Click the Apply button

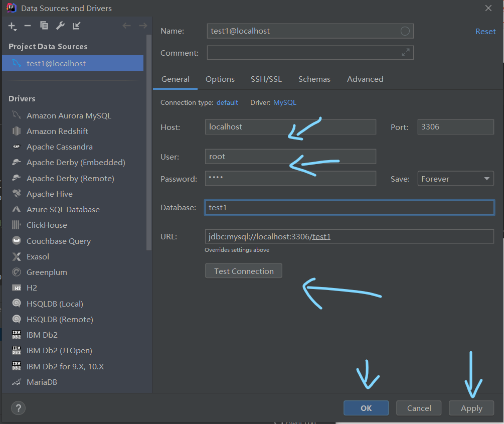(x=471, y=408)
